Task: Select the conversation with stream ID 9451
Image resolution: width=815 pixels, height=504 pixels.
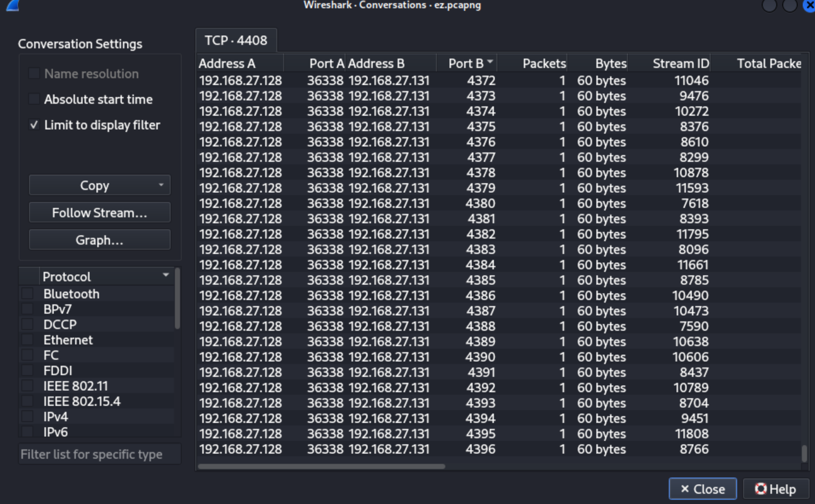Action: click(x=499, y=418)
